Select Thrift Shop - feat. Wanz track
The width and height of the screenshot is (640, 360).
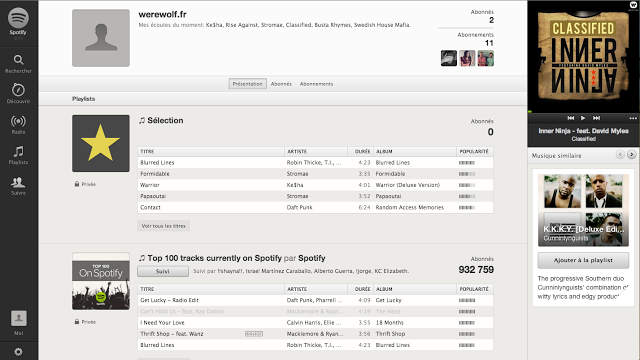pos(315,333)
